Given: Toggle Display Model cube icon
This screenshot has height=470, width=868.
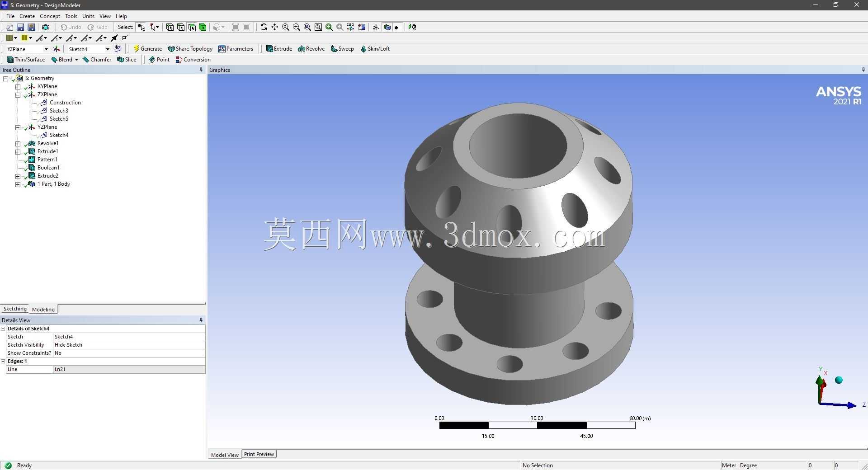Looking at the screenshot, I should click(387, 27).
